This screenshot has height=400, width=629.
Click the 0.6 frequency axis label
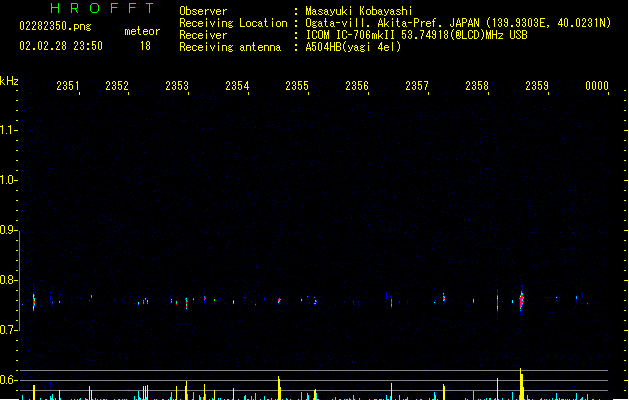[x=7, y=380]
